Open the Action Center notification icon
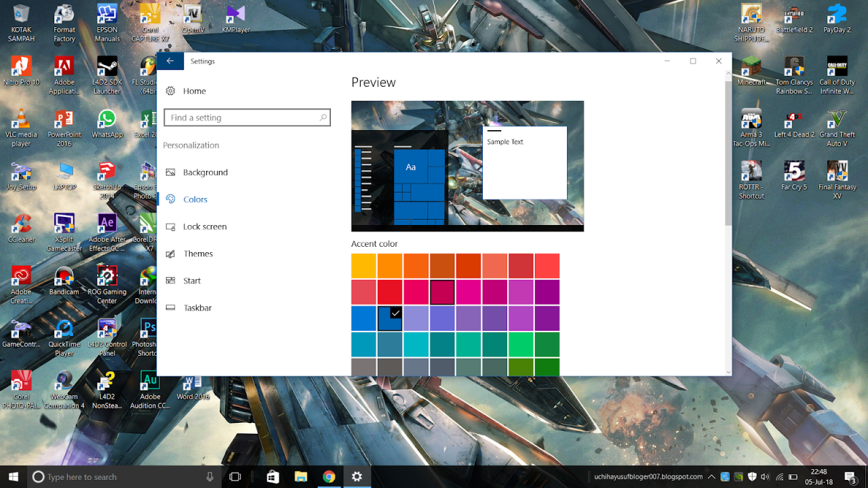 pos(850,476)
